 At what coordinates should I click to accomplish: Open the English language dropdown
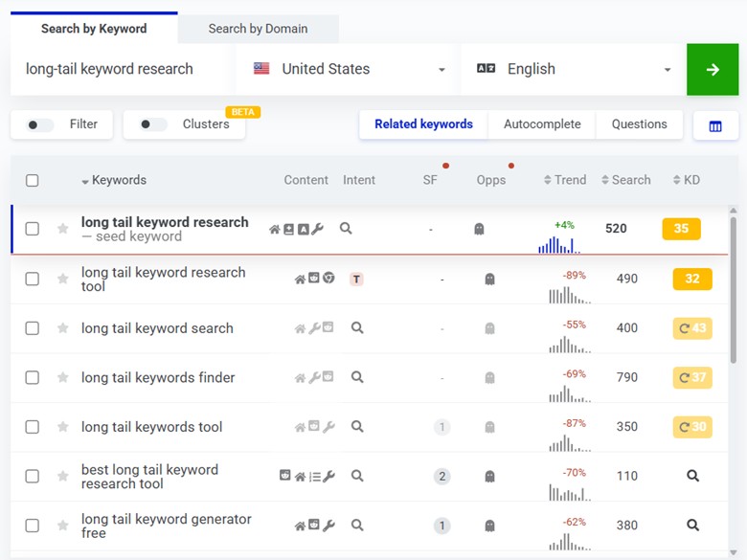tap(573, 70)
